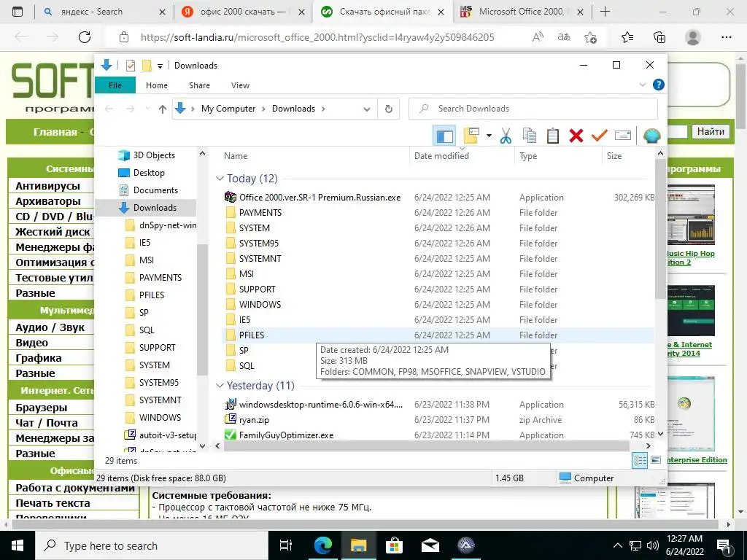Viewport: 747px width, 560px height.
Task: Open browser Collections icon
Action: (x=659, y=37)
